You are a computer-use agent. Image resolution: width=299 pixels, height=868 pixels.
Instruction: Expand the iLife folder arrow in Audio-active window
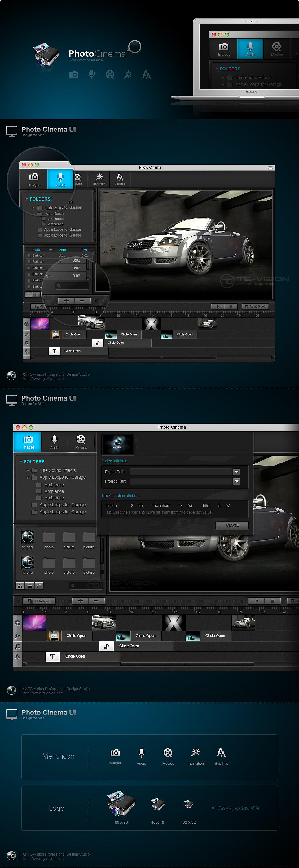pyautogui.click(x=33, y=208)
